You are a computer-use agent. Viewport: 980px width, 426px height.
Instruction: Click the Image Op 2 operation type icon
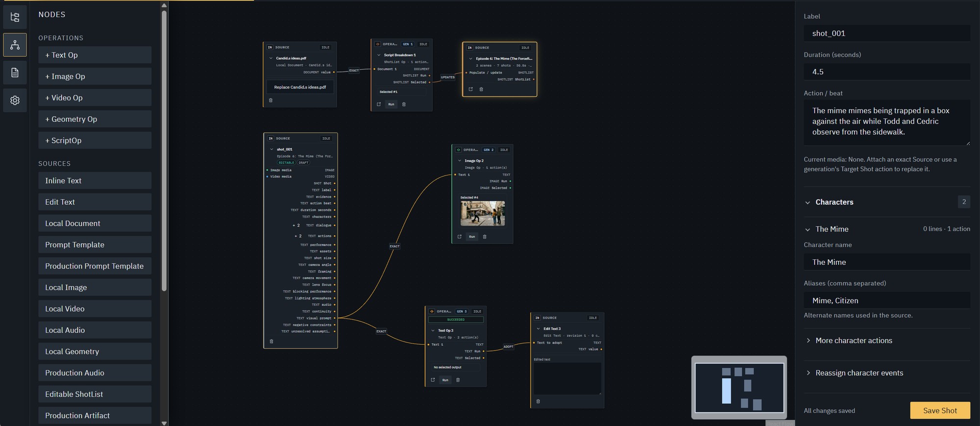459,150
